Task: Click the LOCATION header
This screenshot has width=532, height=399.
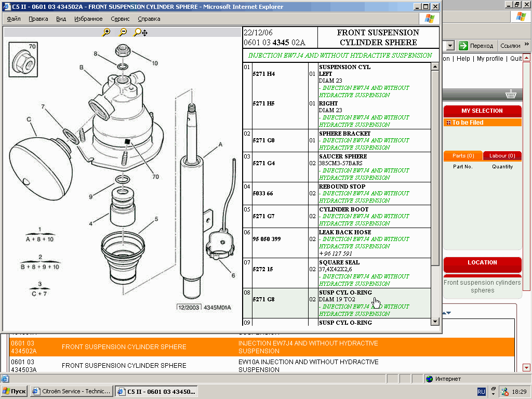Action: [x=482, y=262]
